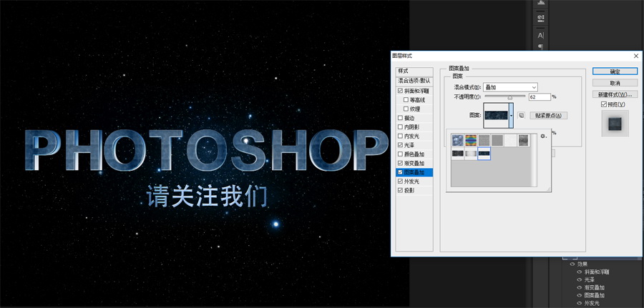Select the highlighted dark blue starfield swatch

[484, 154]
